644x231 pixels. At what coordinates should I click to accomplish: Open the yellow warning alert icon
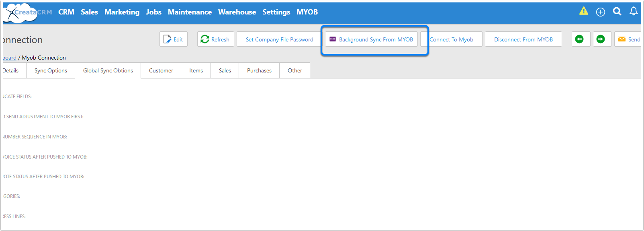point(584,11)
